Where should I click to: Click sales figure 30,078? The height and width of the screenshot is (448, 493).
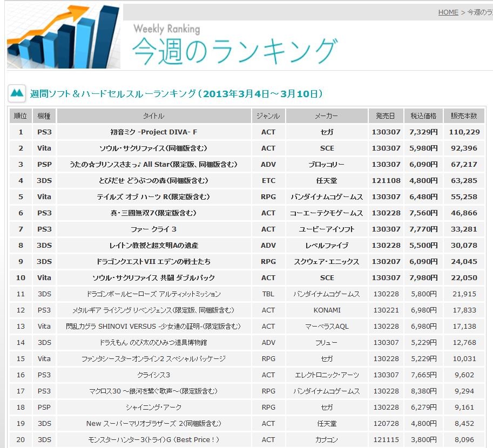(x=464, y=245)
